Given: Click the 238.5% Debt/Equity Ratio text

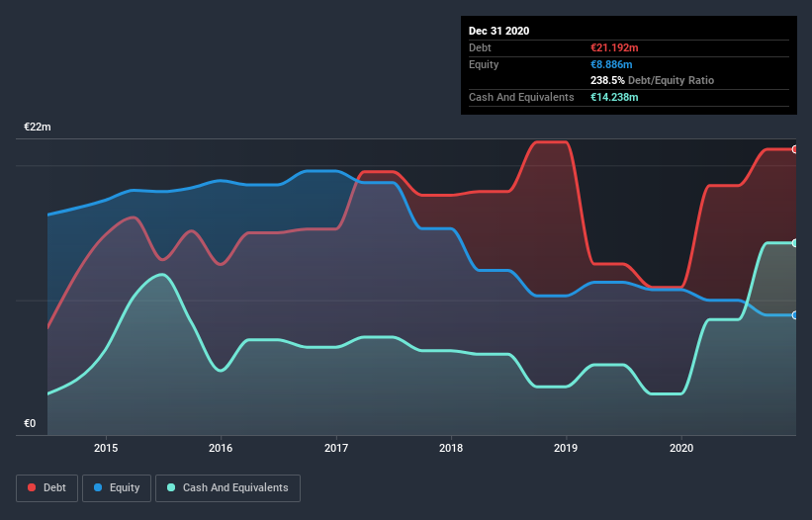Looking at the screenshot, I should tap(652, 81).
